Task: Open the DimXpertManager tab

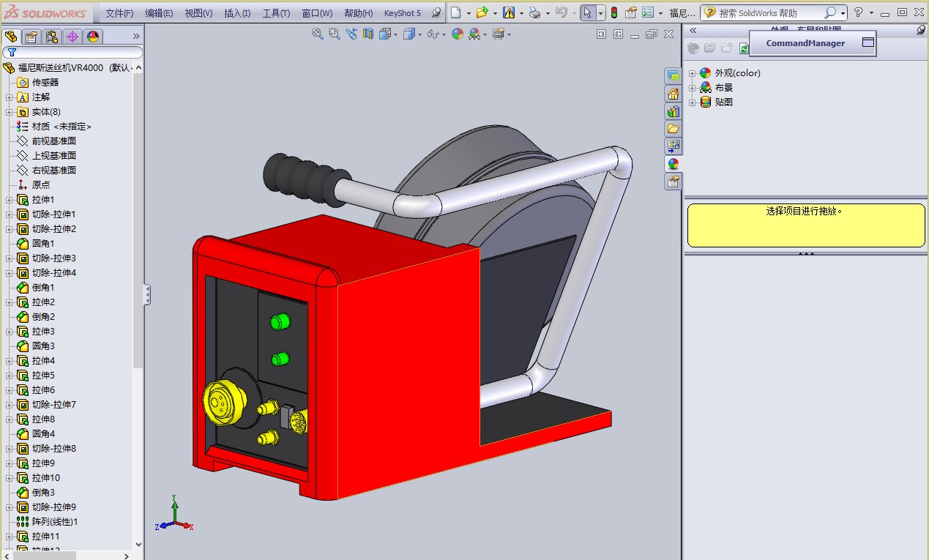Action: pyautogui.click(x=72, y=37)
